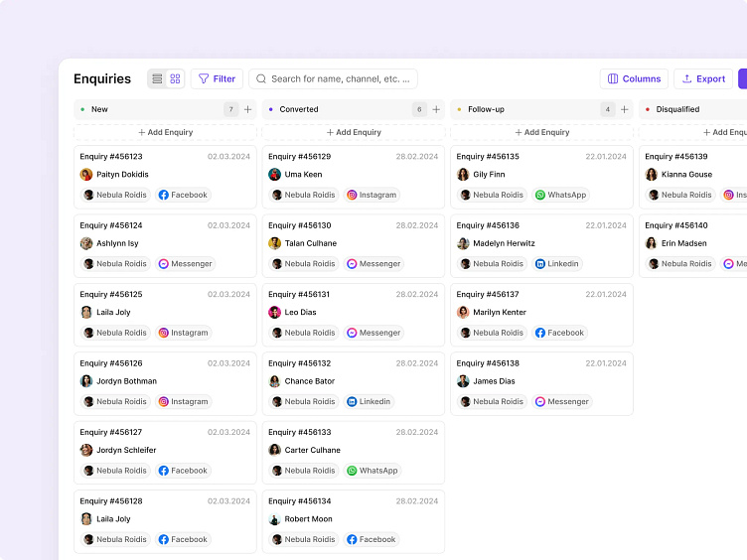Click Facebook tag on Enquiry #456128

click(x=184, y=539)
